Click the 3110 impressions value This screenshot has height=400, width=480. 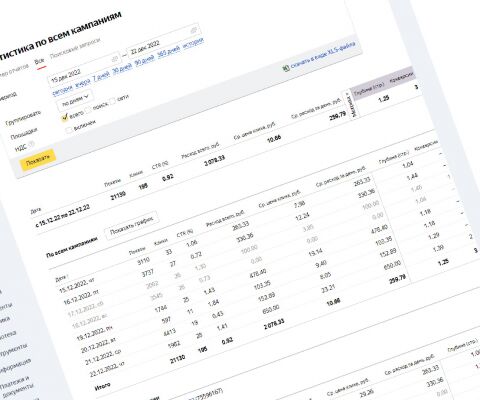(144, 261)
